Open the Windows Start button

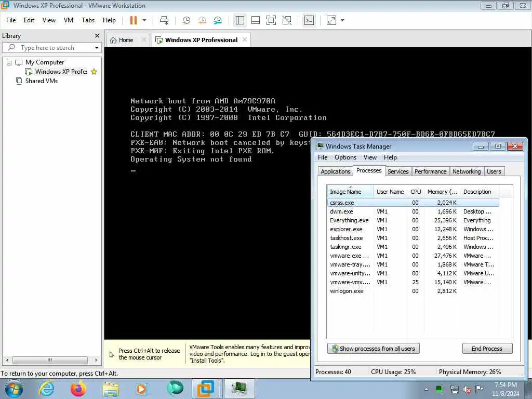coord(14,389)
